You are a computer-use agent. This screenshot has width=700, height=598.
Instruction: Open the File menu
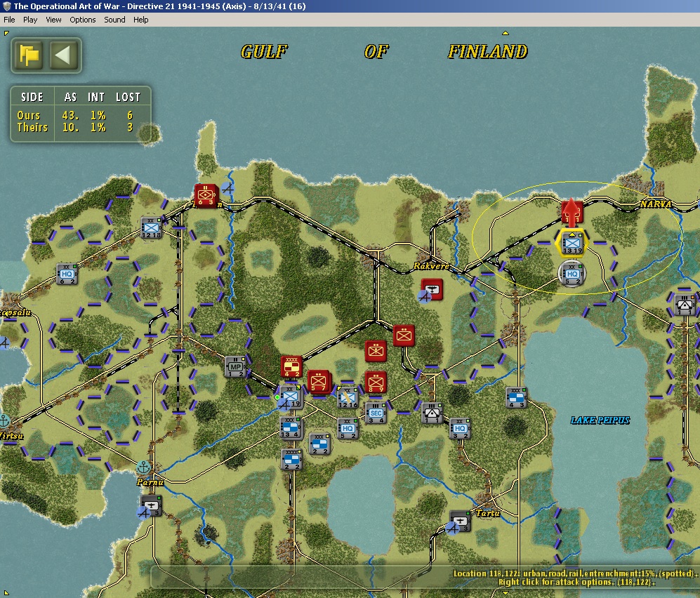(9, 20)
